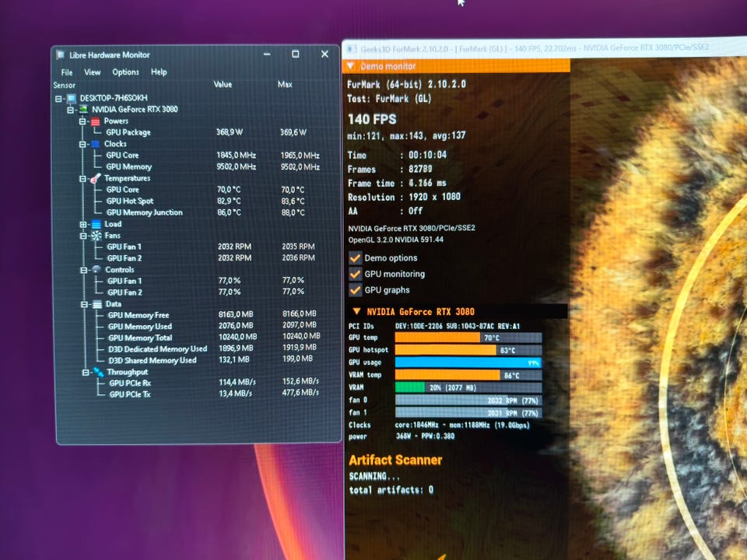
Task: Click the Max column header
Action: pos(285,84)
